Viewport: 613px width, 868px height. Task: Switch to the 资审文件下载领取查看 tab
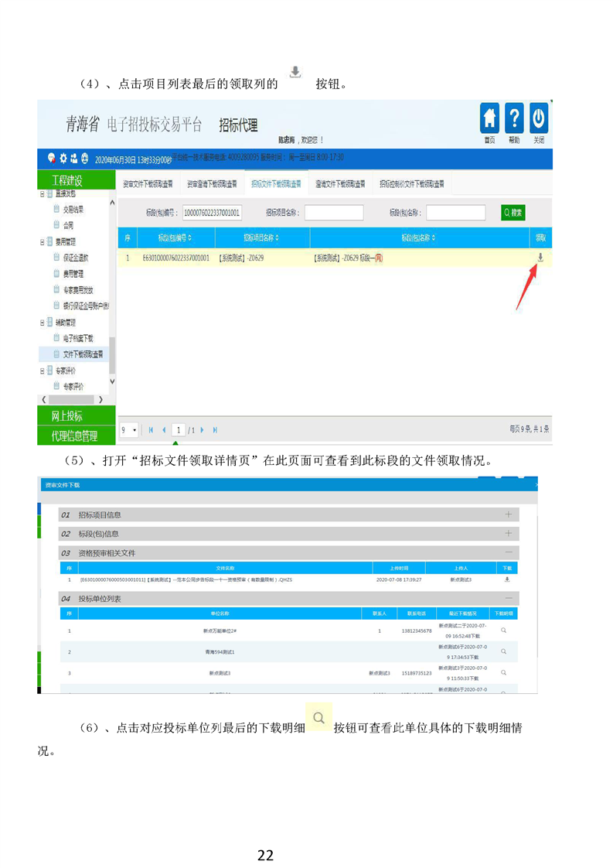coord(148,184)
